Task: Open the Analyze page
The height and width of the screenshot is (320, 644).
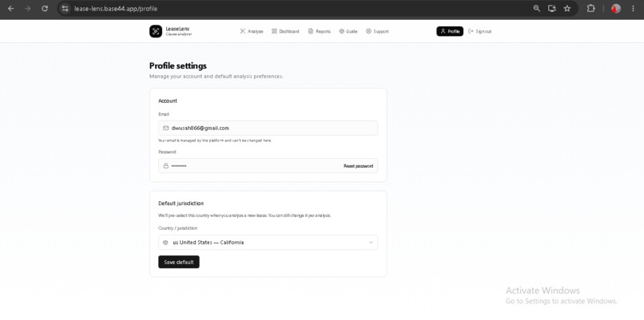Action: (252, 31)
